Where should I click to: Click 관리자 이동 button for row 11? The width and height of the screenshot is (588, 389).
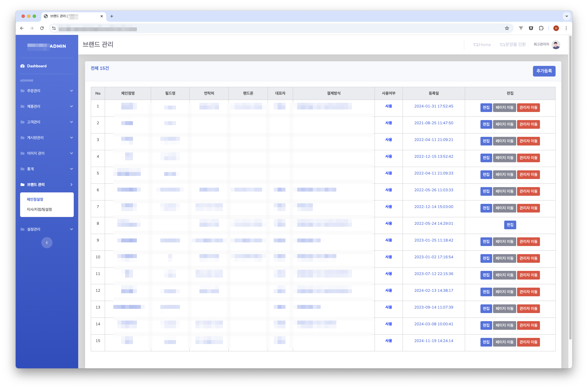[x=528, y=275]
